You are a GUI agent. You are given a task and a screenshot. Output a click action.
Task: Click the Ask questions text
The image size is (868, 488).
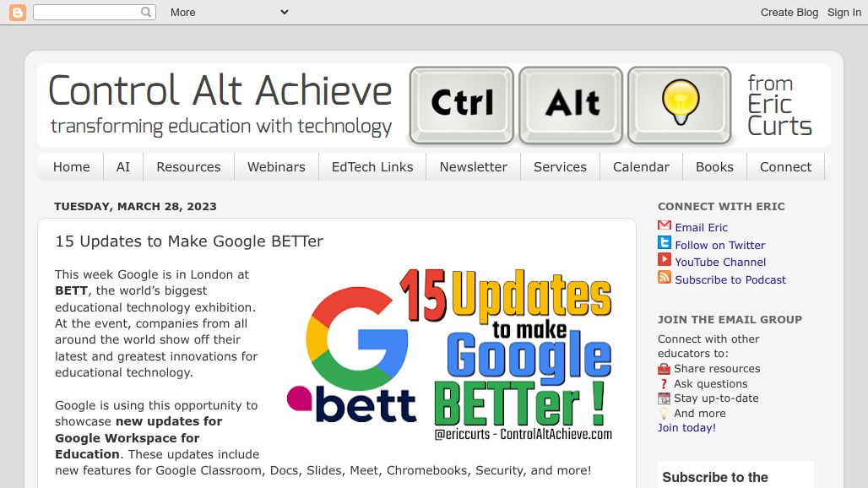pos(710,383)
